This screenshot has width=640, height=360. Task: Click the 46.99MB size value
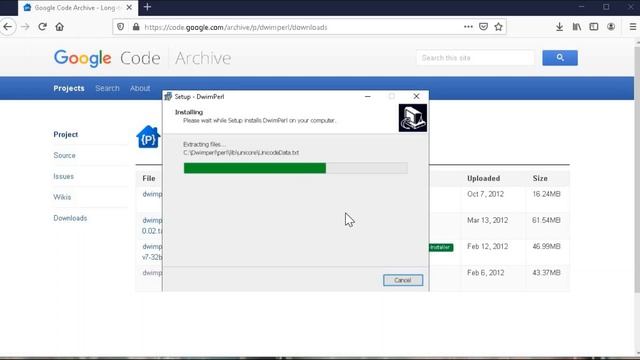point(546,247)
